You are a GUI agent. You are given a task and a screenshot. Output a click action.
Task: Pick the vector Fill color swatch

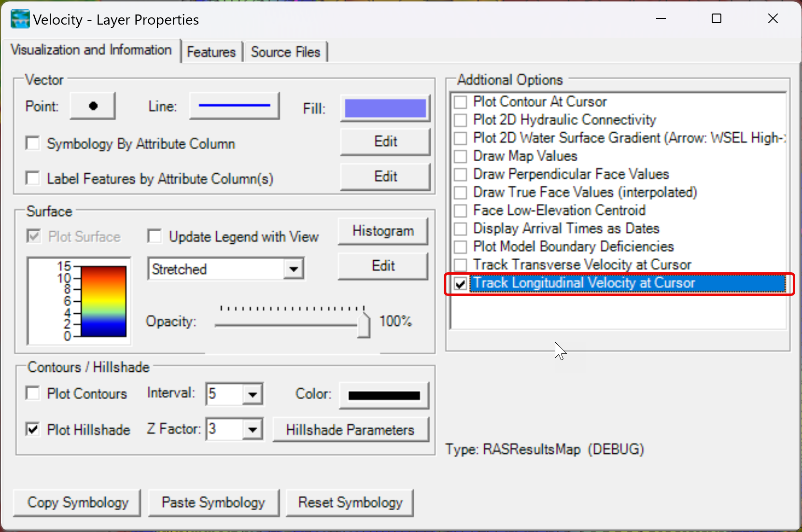point(385,108)
